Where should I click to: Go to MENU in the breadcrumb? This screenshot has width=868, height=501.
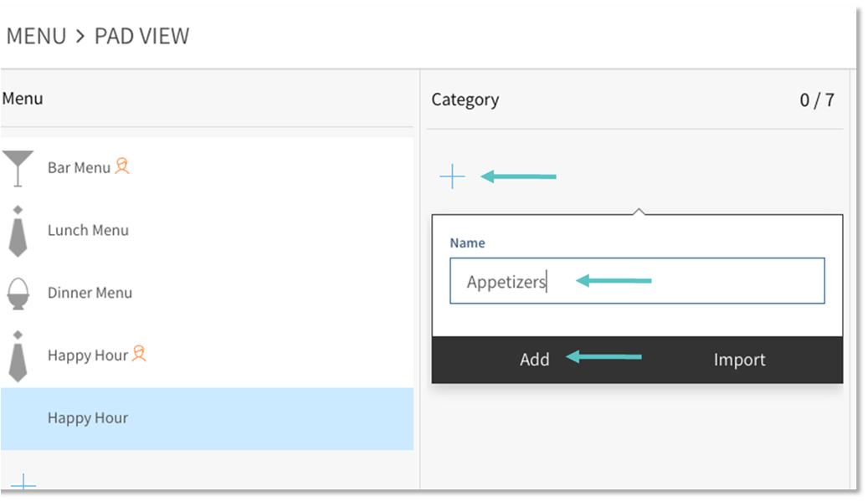click(x=36, y=37)
